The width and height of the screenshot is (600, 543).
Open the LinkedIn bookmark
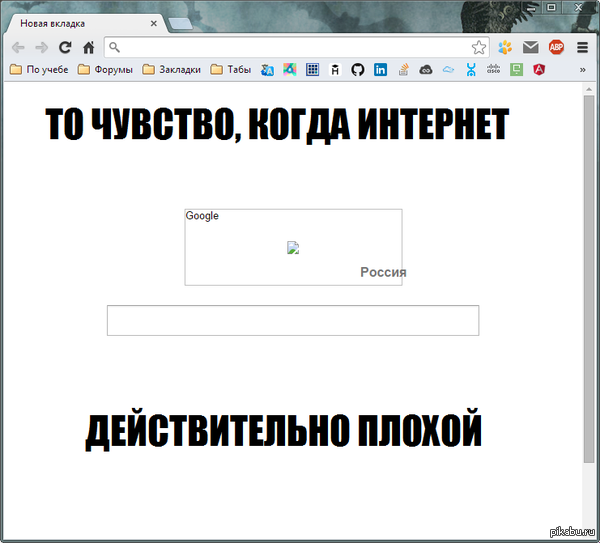point(381,70)
